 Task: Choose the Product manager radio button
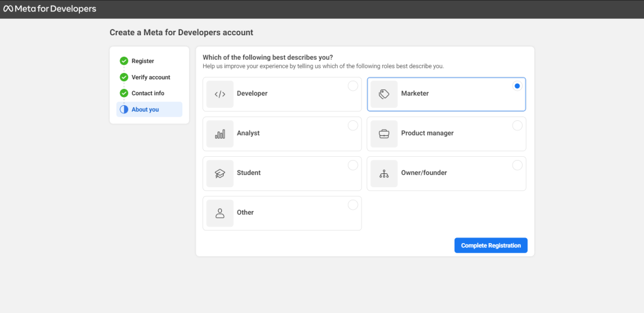pos(517,125)
